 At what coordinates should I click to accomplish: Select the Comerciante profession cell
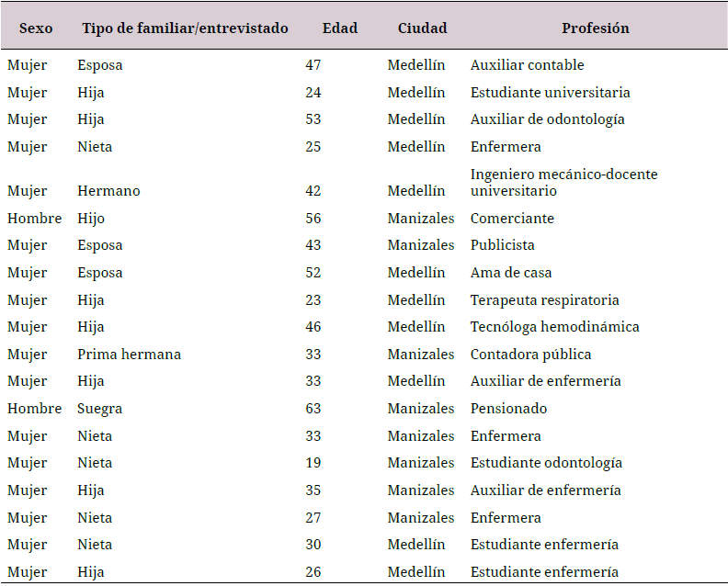(x=512, y=219)
